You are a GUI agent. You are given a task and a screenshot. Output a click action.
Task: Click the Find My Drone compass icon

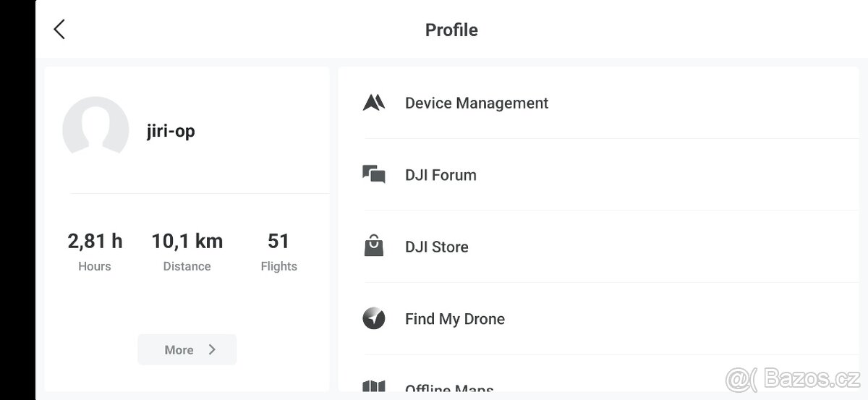(374, 318)
